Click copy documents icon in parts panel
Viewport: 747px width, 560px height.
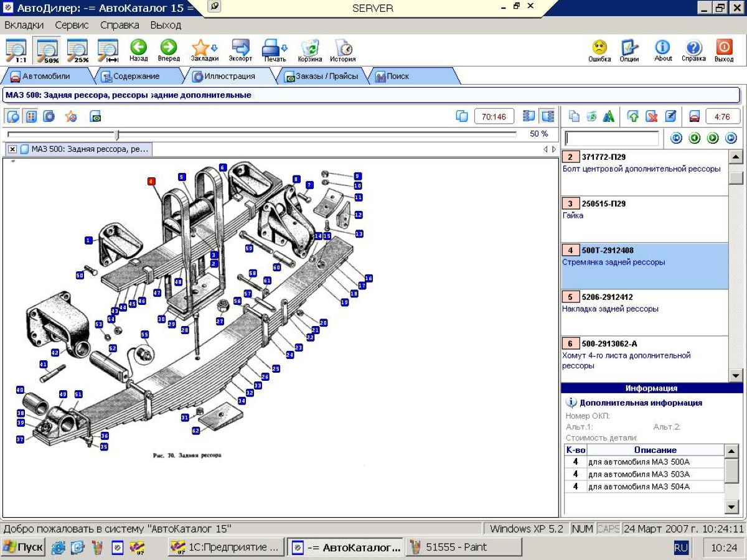pos(575,116)
